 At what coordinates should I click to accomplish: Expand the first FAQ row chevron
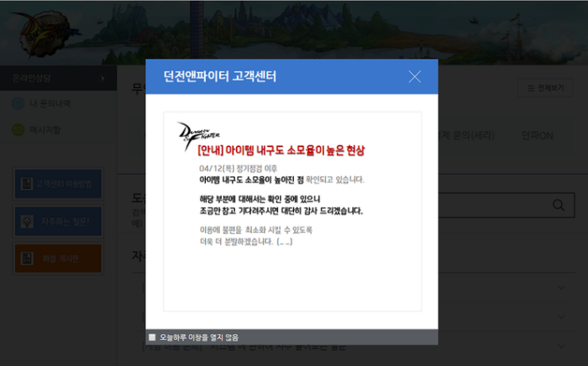(562, 288)
